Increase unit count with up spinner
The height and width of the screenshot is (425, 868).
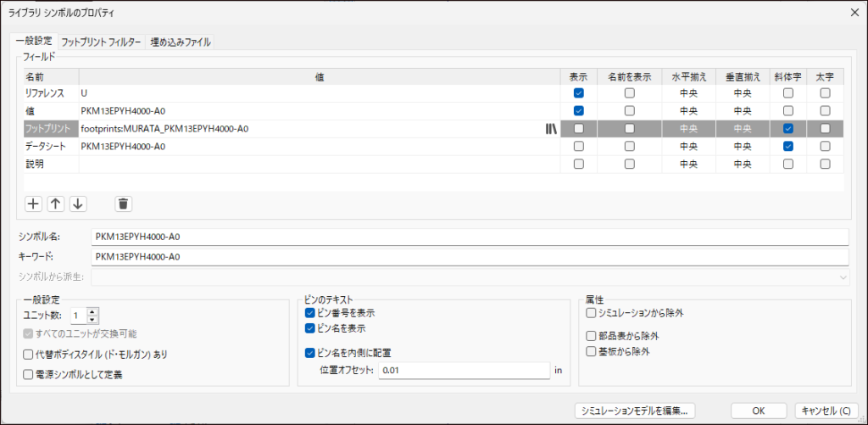pyautogui.click(x=93, y=311)
